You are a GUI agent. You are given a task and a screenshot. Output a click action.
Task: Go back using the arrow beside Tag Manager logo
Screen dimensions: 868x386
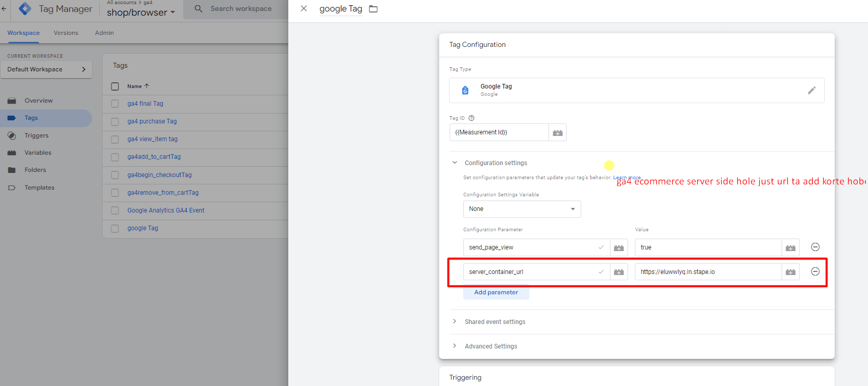pyautogui.click(x=4, y=8)
